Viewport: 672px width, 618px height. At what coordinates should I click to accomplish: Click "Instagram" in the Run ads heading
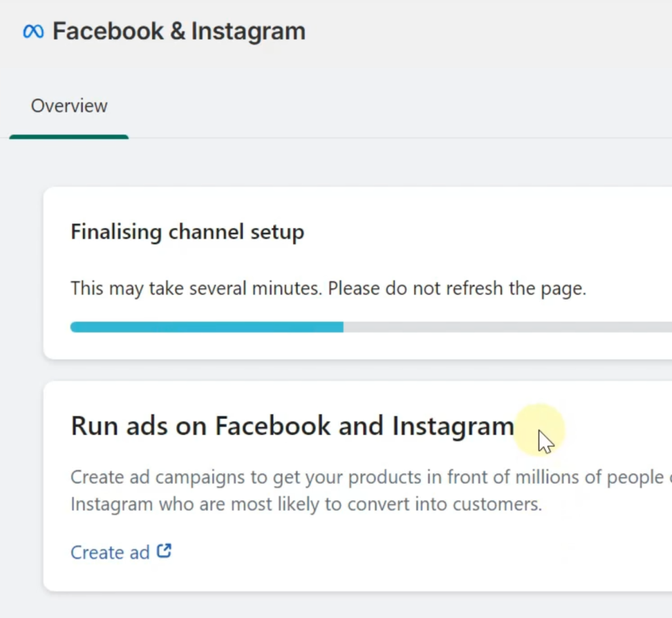[453, 426]
